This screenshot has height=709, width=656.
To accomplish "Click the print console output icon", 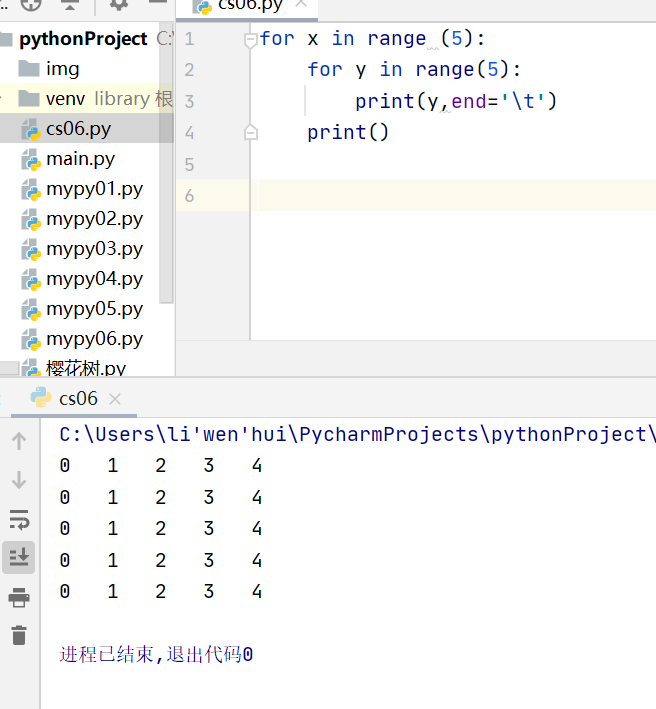I will pos(19,597).
